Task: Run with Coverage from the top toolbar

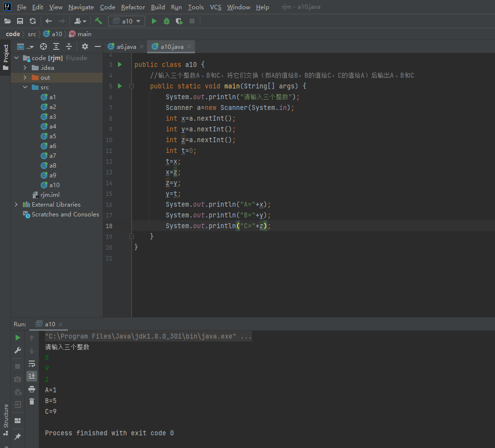Action: tap(179, 21)
